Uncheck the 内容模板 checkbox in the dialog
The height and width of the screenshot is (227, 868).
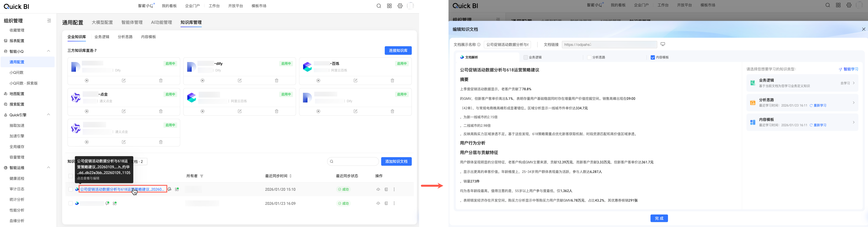coord(652,58)
